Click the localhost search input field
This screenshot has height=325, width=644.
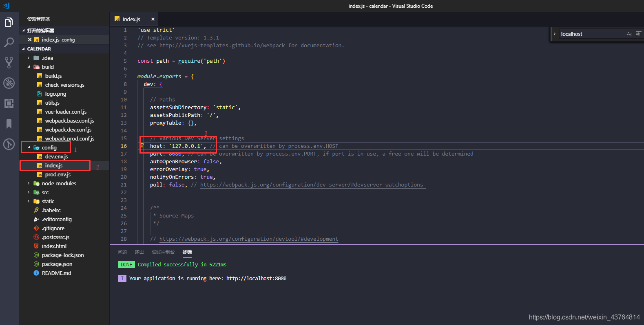591,34
